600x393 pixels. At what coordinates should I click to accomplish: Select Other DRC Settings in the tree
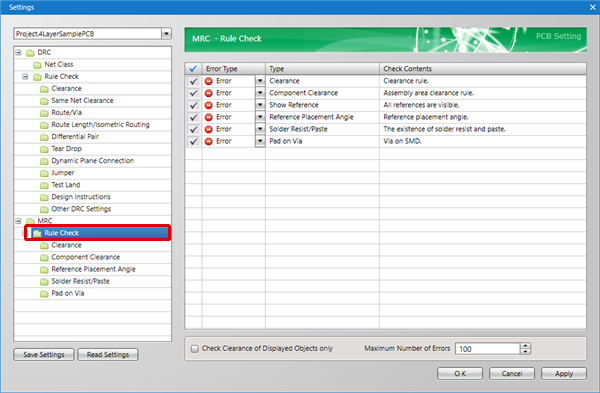81,209
